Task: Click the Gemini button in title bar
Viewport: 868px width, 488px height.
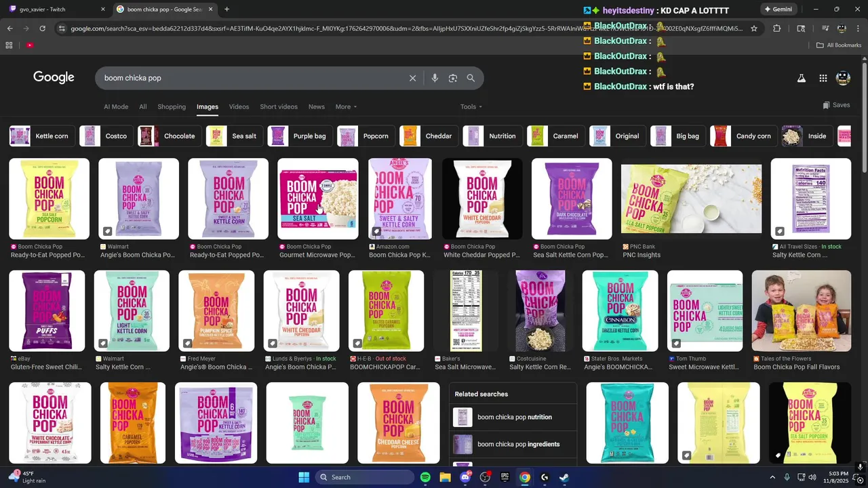Action: point(778,9)
